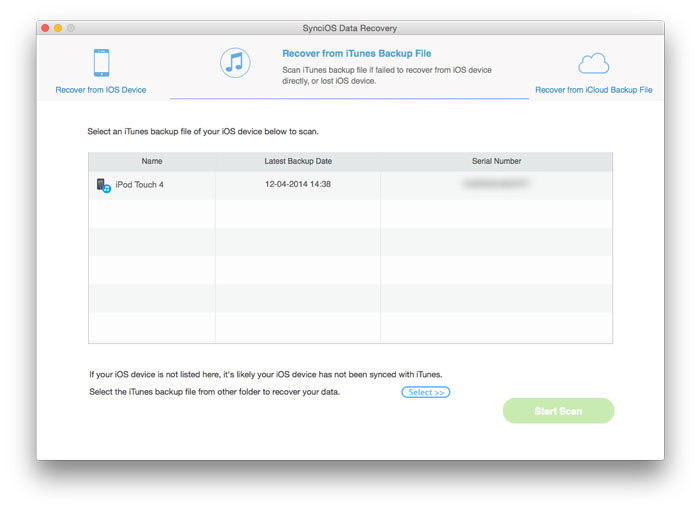
Task: Click the Serial Number column header
Action: [496, 161]
